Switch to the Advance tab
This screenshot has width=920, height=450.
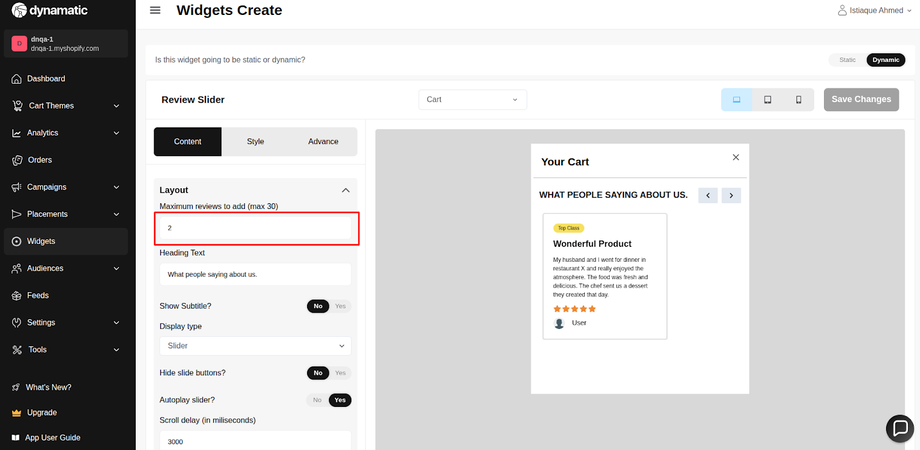(x=323, y=142)
